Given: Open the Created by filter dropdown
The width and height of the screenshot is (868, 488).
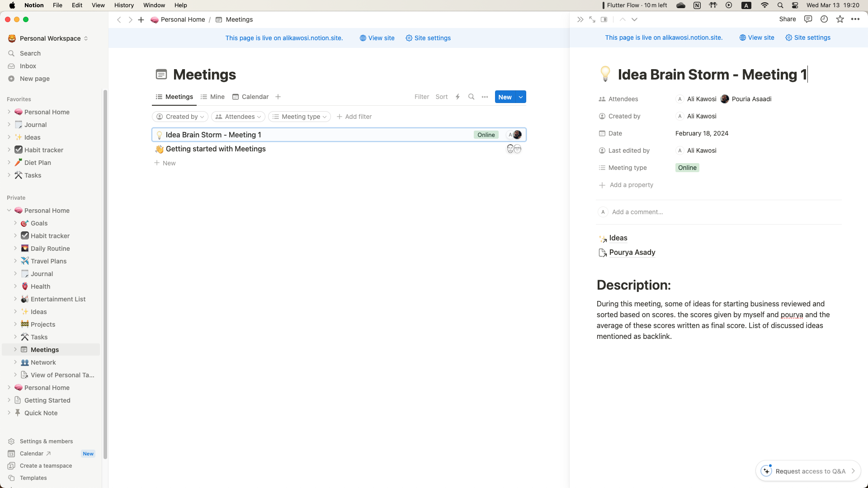Looking at the screenshot, I should click(x=180, y=117).
